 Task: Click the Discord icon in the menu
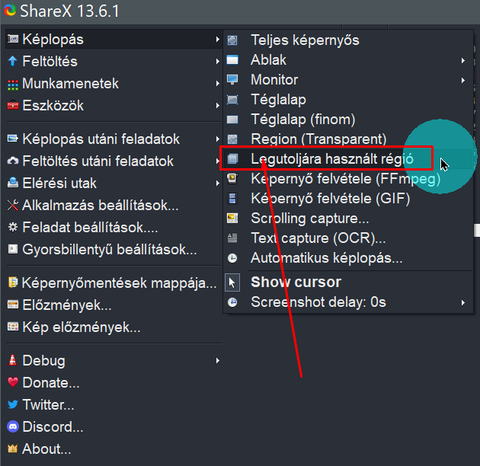(13, 427)
